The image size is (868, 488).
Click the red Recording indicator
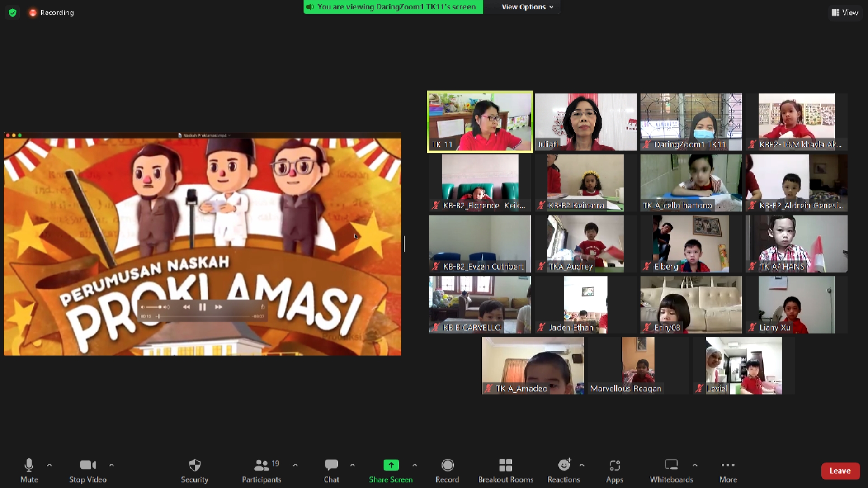(51, 13)
